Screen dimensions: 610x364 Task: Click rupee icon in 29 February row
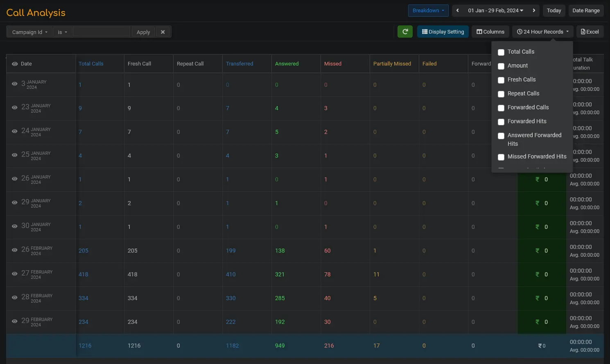tap(538, 322)
